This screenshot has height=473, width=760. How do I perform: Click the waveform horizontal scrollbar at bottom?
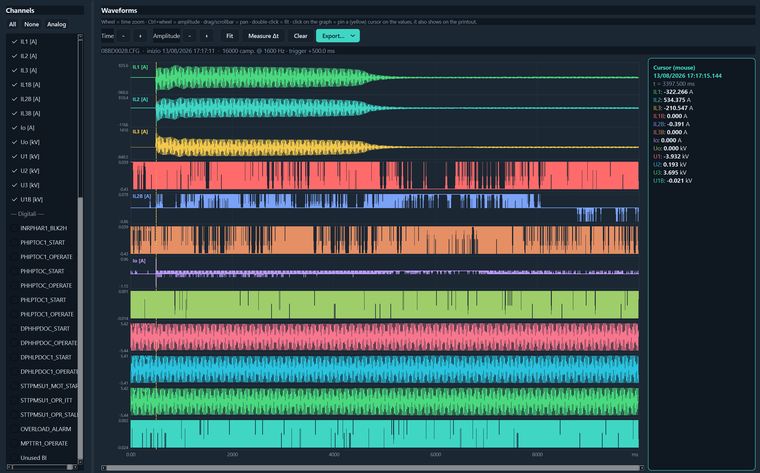click(x=372, y=468)
